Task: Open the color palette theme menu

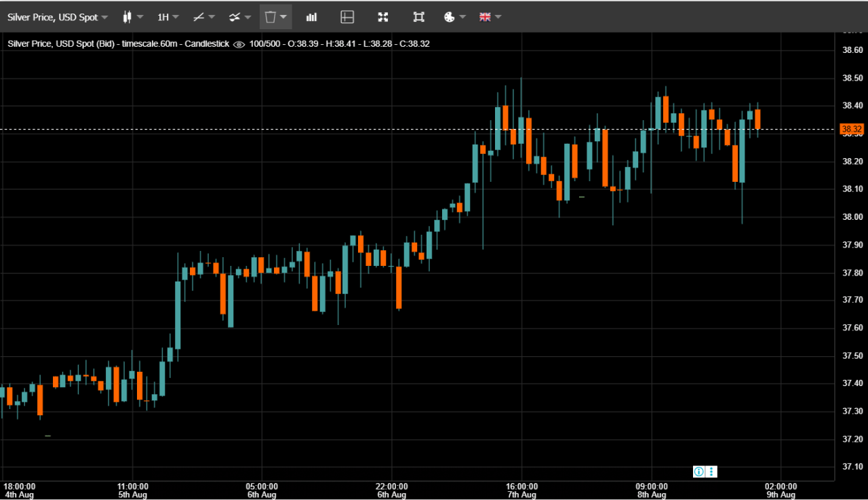Action: pos(454,17)
